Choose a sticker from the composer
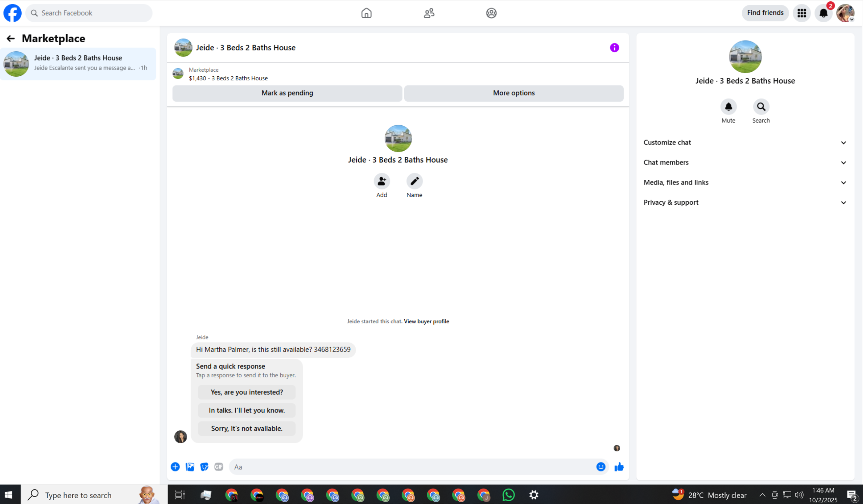 (x=204, y=467)
